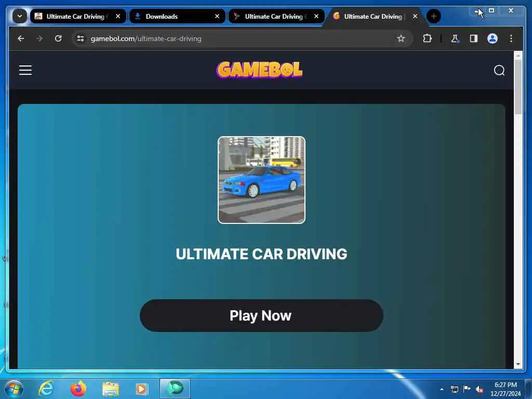
Task: Open the Action Center flag icon
Action: 467,389
